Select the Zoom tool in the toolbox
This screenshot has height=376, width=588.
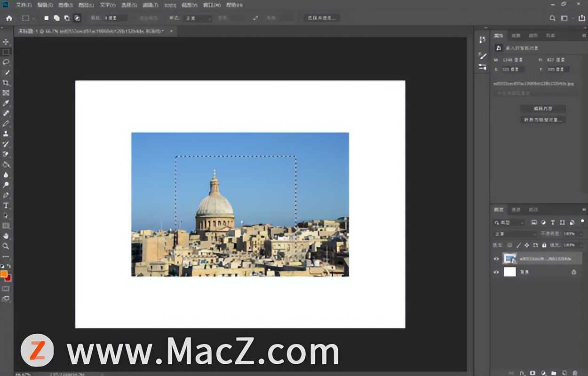(6, 246)
